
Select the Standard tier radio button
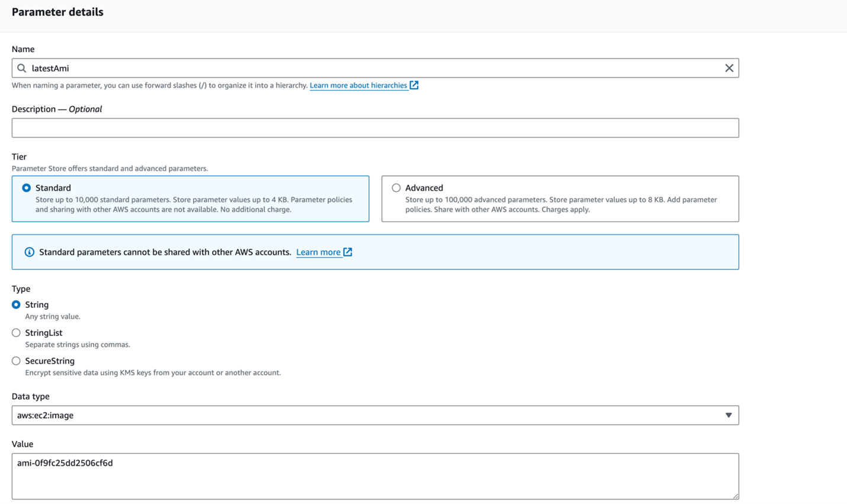(x=25, y=187)
